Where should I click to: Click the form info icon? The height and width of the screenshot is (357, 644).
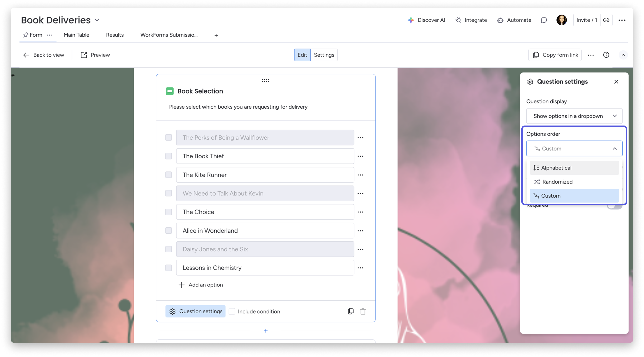606,55
